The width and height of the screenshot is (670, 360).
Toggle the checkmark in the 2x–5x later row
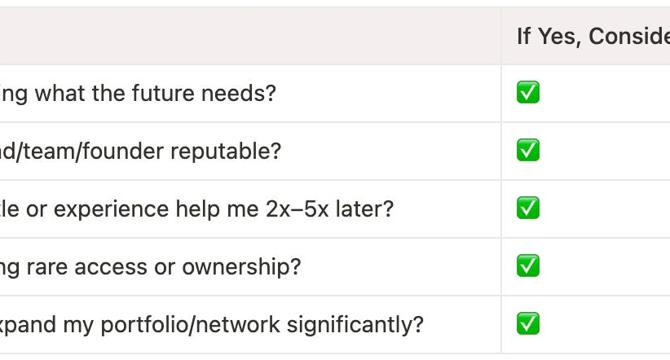click(x=528, y=208)
